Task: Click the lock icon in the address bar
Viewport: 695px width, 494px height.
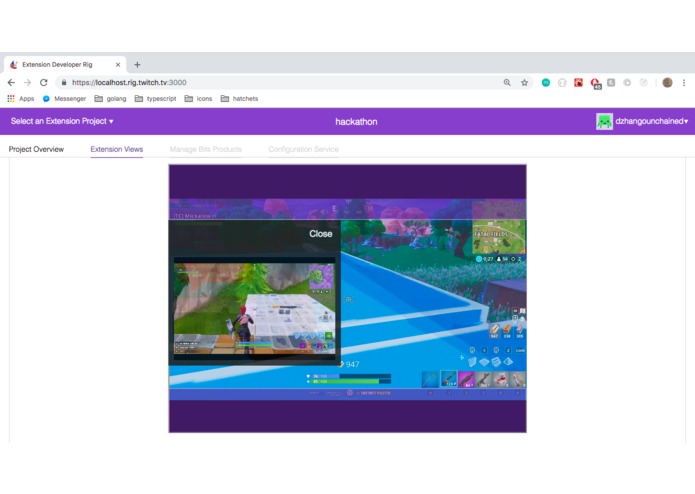Action: (x=64, y=82)
